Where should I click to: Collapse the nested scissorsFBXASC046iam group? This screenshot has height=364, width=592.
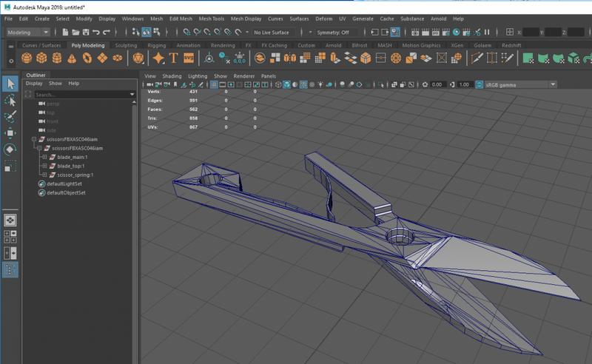pos(39,148)
